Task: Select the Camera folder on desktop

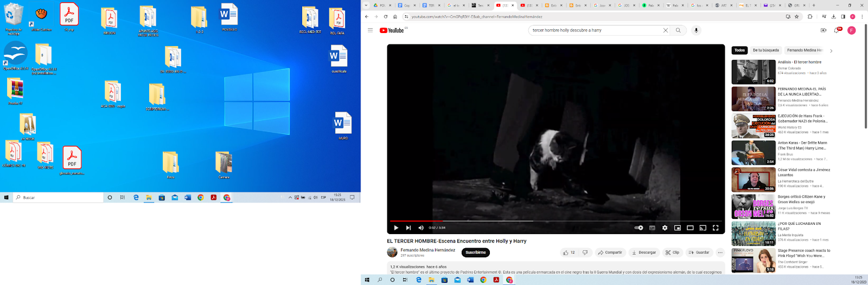Action: pos(224,165)
